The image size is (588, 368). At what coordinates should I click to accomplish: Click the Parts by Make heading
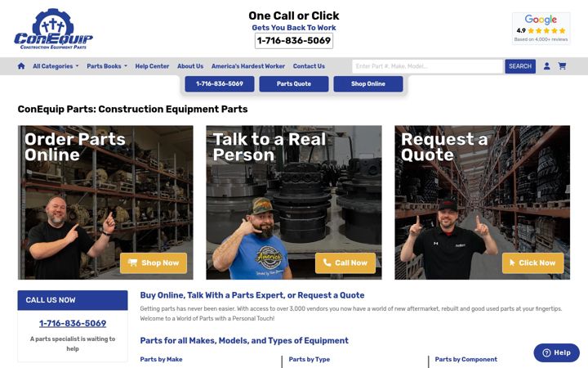(x=161, y=359)
